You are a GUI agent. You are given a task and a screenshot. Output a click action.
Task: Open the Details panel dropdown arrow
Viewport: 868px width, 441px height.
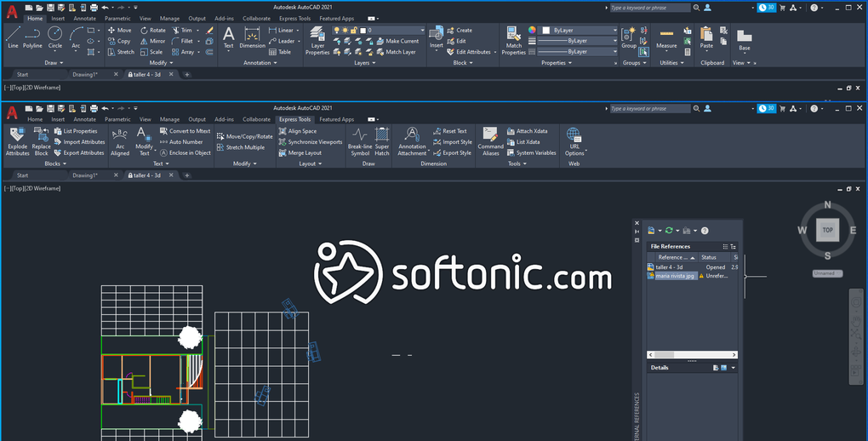[x=733, y=368]
